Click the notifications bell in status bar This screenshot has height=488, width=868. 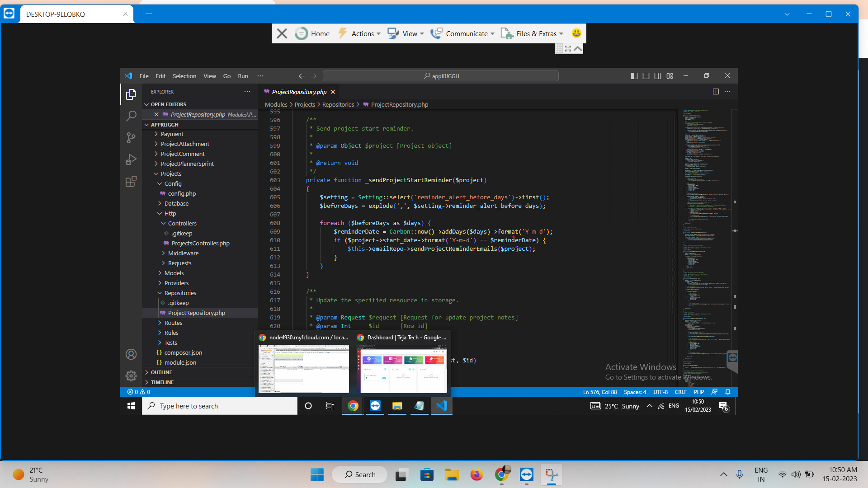(x=728, y=392)
